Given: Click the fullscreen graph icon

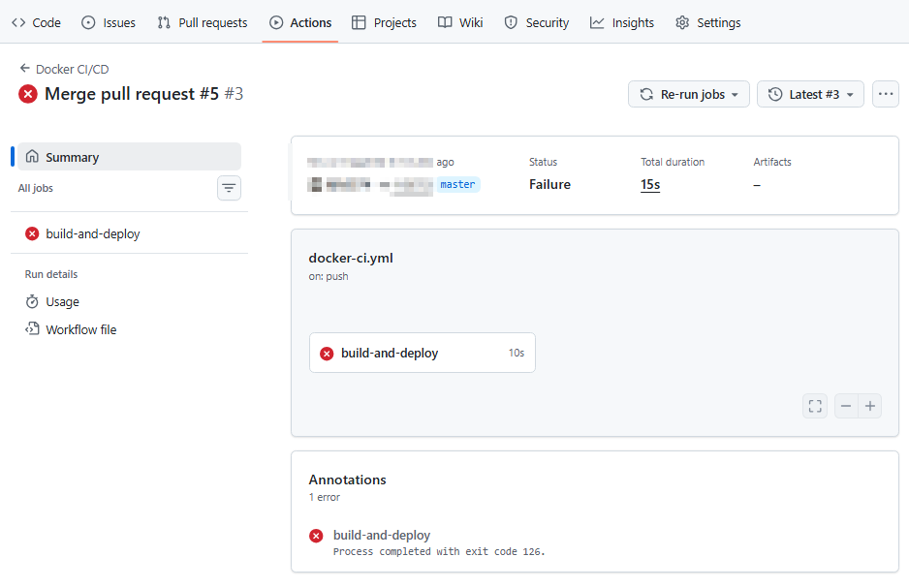Looking at the screenshot, I should [815, 406].
